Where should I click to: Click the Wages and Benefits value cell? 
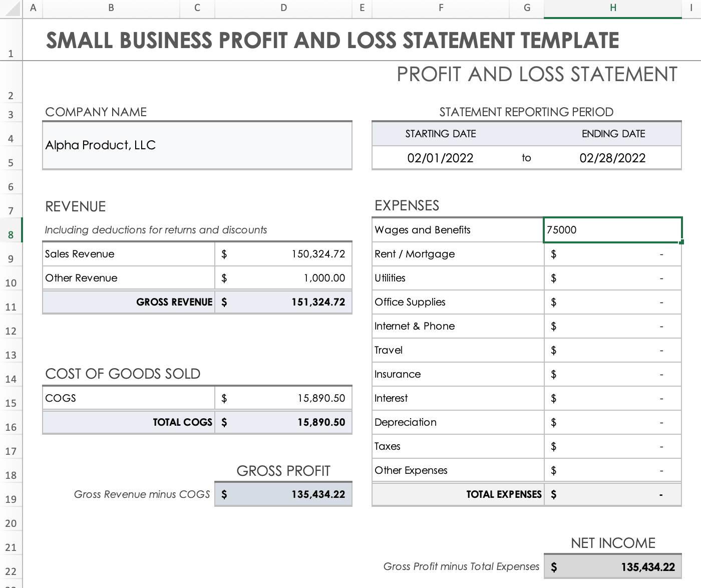coord(612,230)
